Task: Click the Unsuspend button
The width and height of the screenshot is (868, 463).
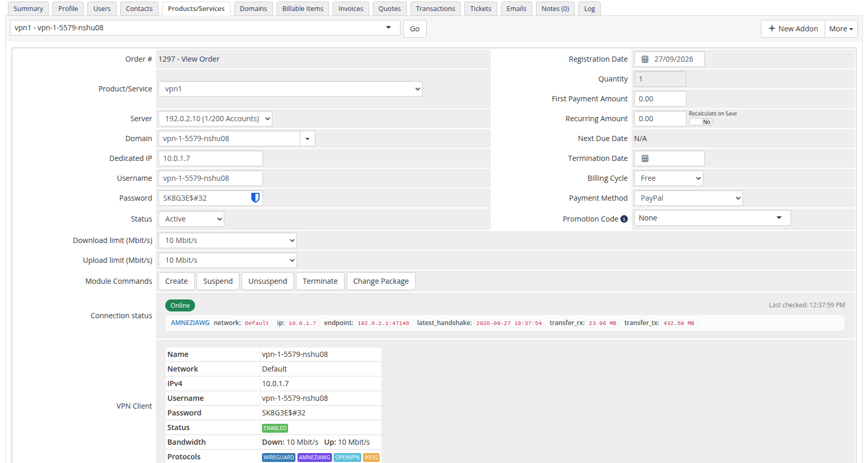Action: 268,281
